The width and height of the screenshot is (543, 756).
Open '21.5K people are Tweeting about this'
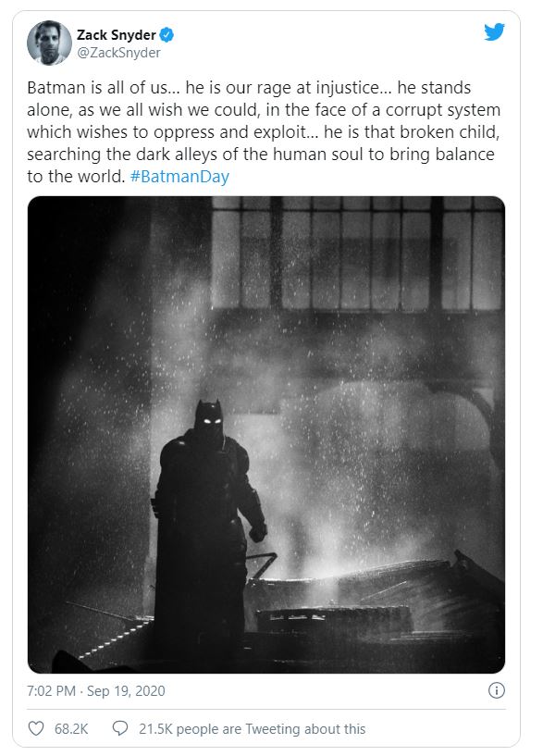(252, 728)
